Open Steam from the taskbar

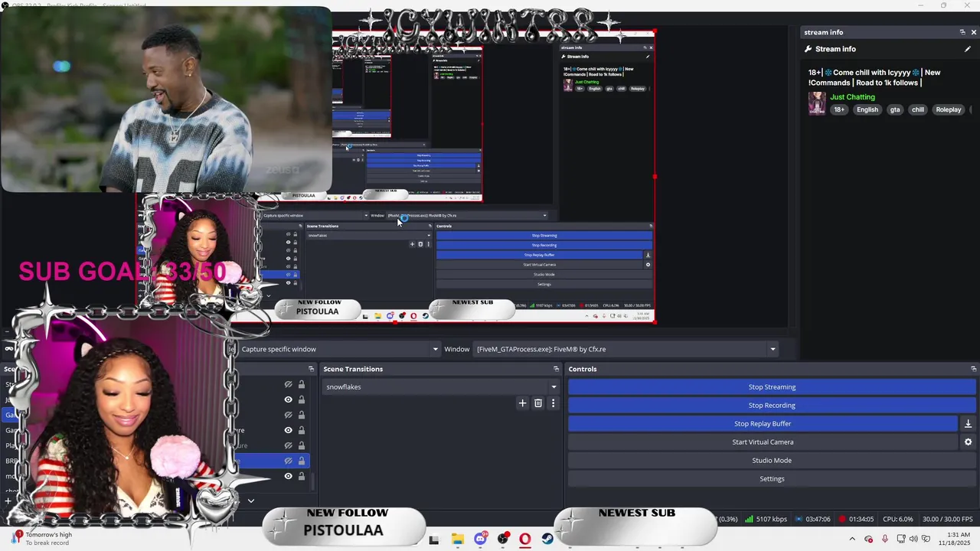tap(547, 539)
